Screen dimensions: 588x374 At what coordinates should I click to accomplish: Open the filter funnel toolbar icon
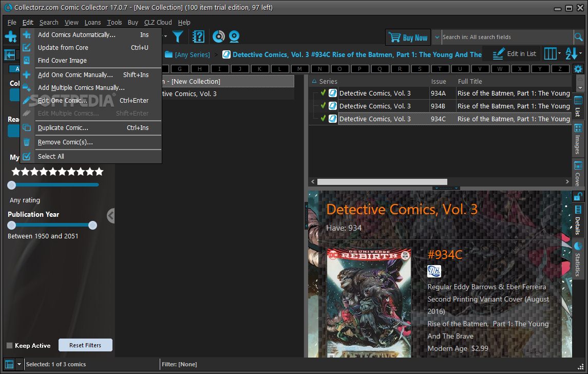178,36
